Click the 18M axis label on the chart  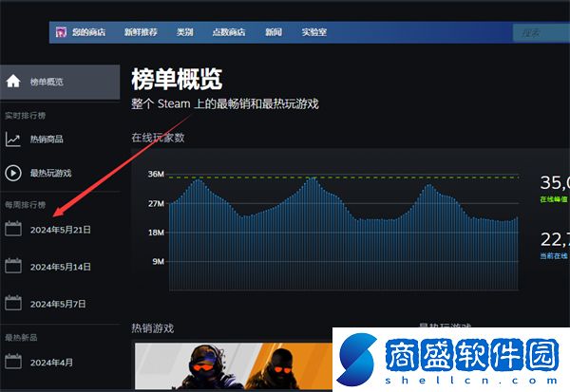(x=156, y=233)
